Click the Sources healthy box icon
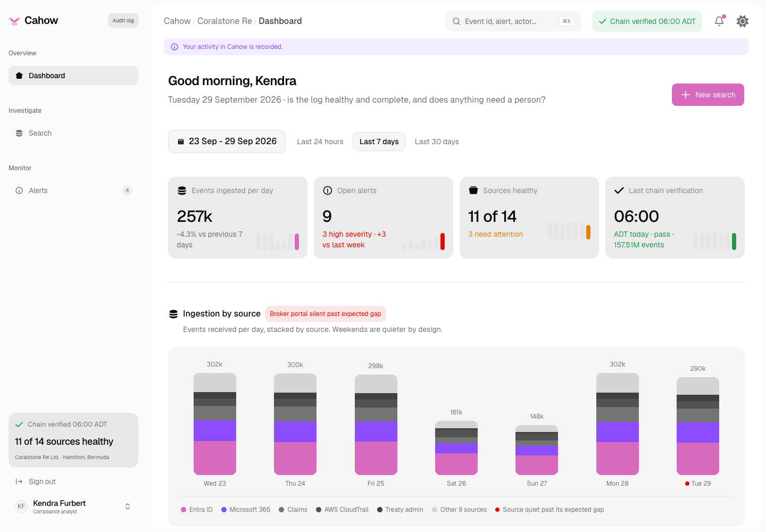Image resolution: width=766 pixels, height=532 pixels. coord(473,190)
